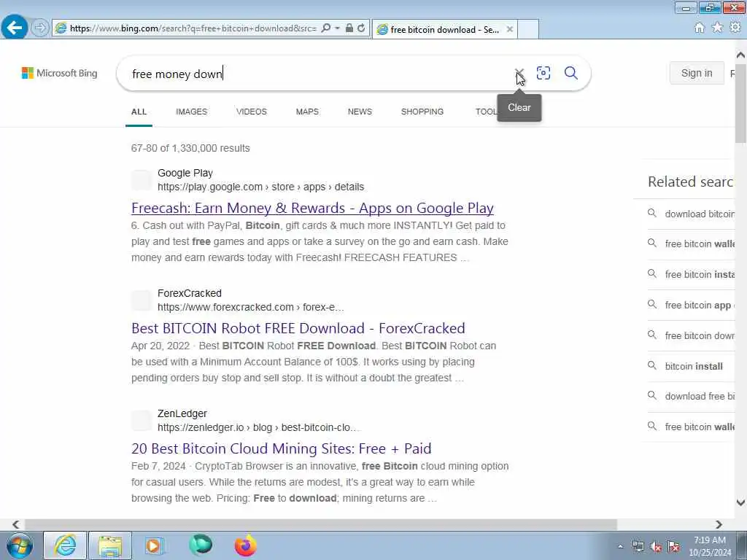The height and width of the screenshot is (560, 747).
Task: Switch to the MAPS tab
Action: tap(307, 112)
